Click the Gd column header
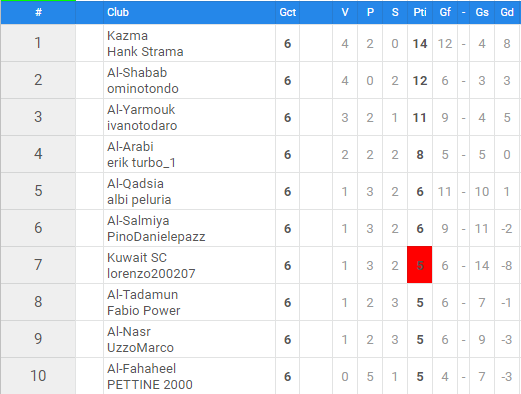The image size is (521, 394). [507, 12]
